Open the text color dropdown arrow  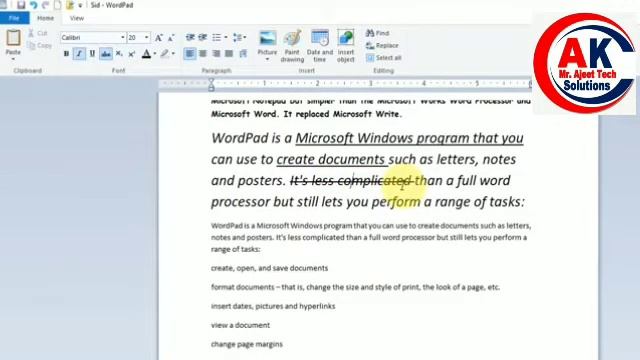pos(155,53)
